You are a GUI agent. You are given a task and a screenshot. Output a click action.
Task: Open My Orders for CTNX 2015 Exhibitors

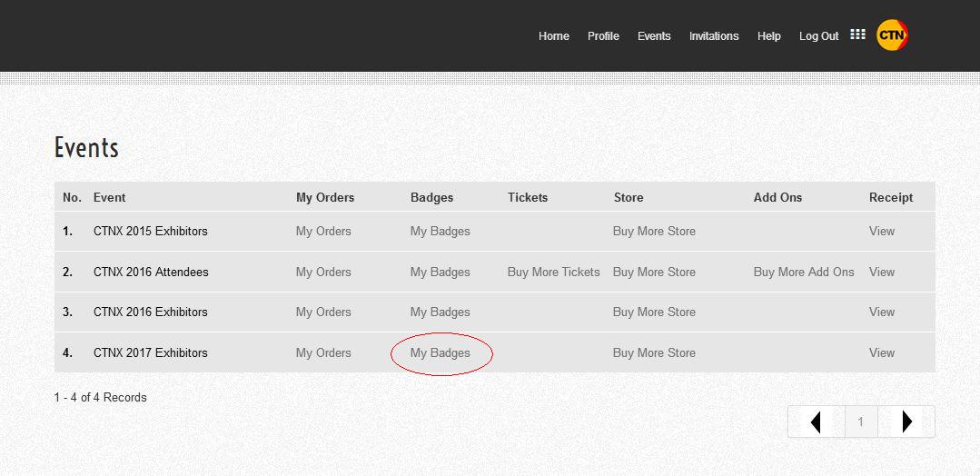(x=323, y=231)
